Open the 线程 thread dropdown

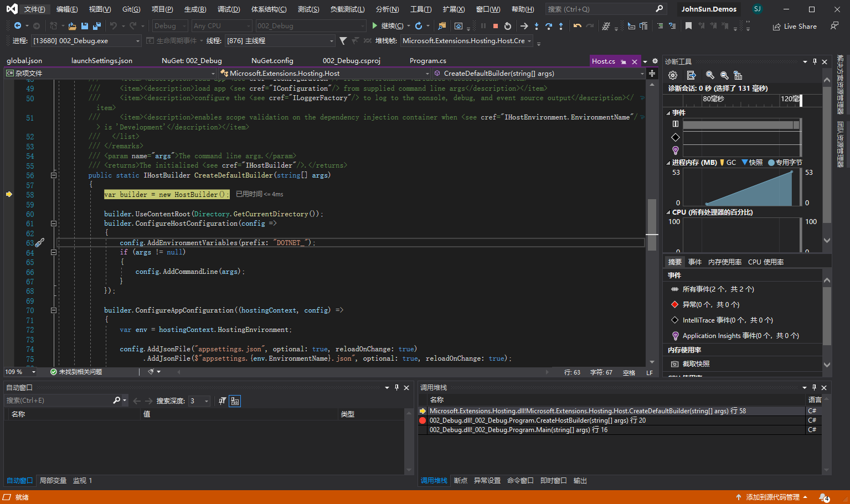280,41
